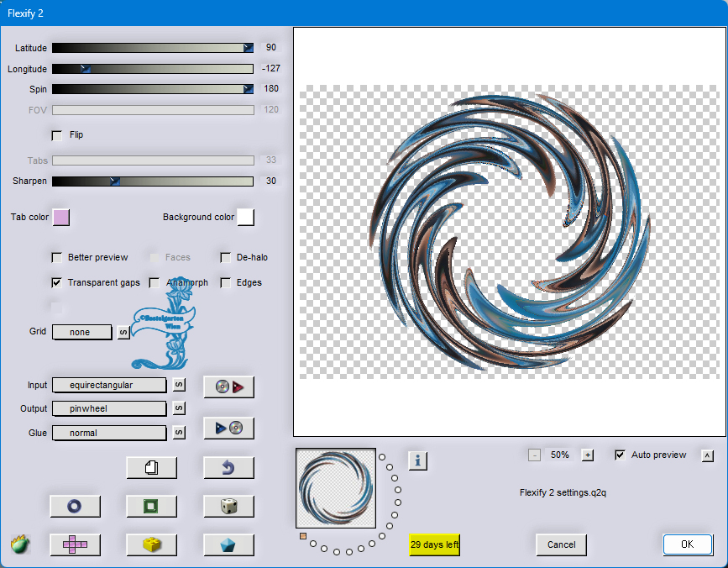Viewport: 728px width, 568px height.
Task: Cancel the Flexify dialog
Action: pos(561,544)
